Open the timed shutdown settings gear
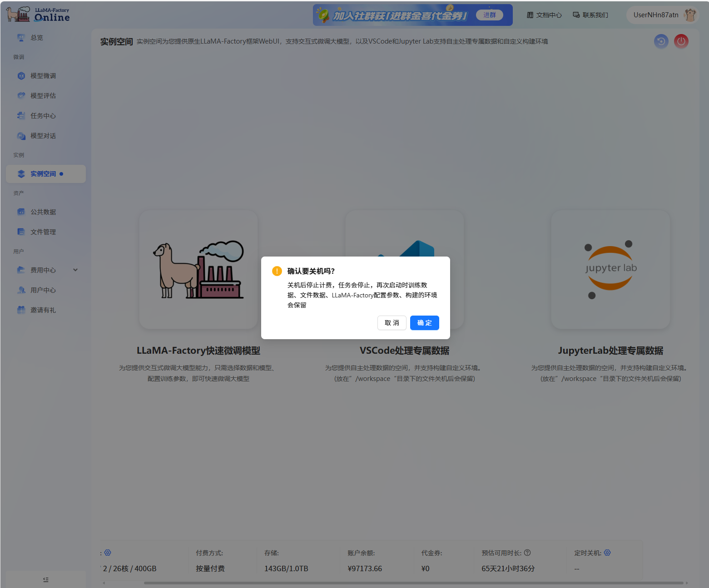 pyautogui.click(x=607, y=553)
